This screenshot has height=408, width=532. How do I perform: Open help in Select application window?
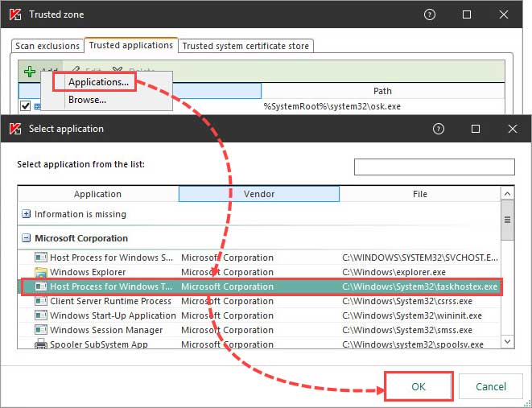click(439, 129)
